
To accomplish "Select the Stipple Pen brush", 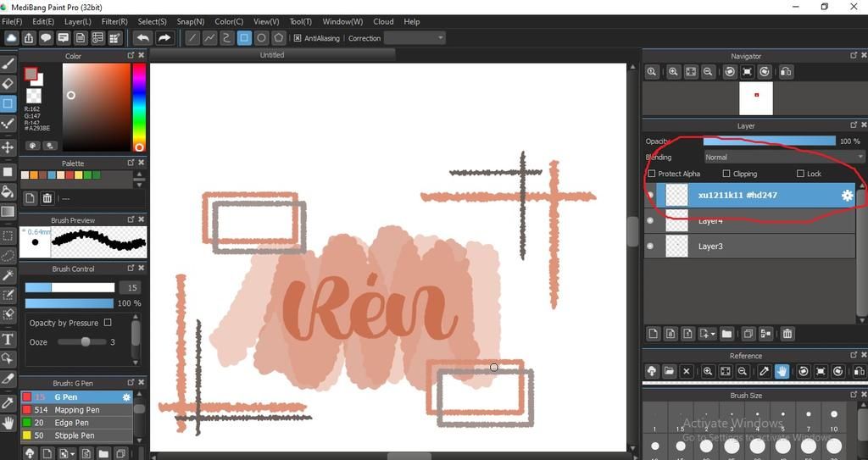I will [x=76, y=435].
